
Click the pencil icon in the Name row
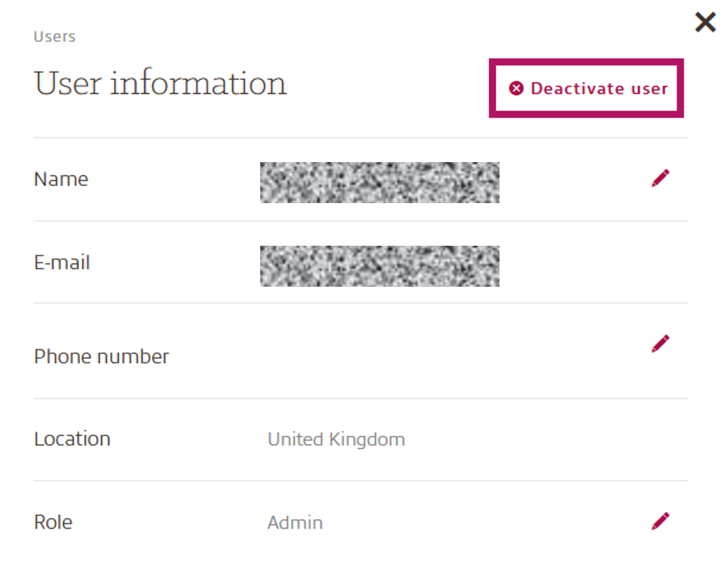coord(660,178)
